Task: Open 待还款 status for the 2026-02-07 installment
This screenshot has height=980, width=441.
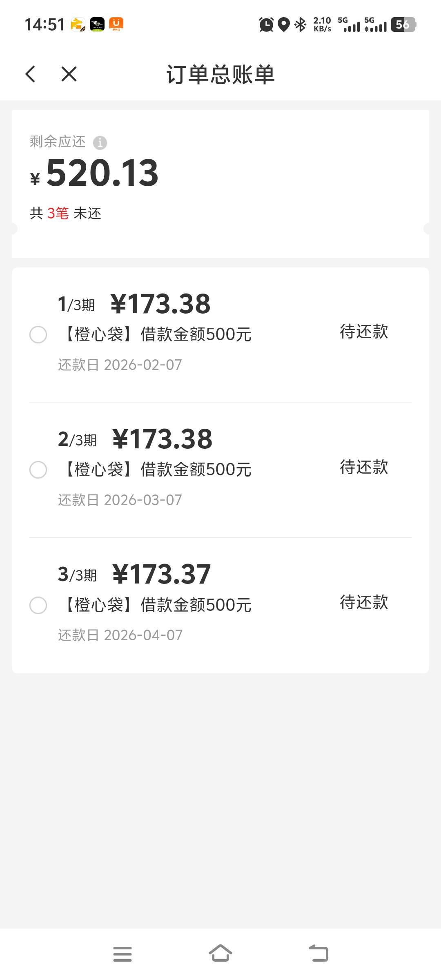Action: 364,332
